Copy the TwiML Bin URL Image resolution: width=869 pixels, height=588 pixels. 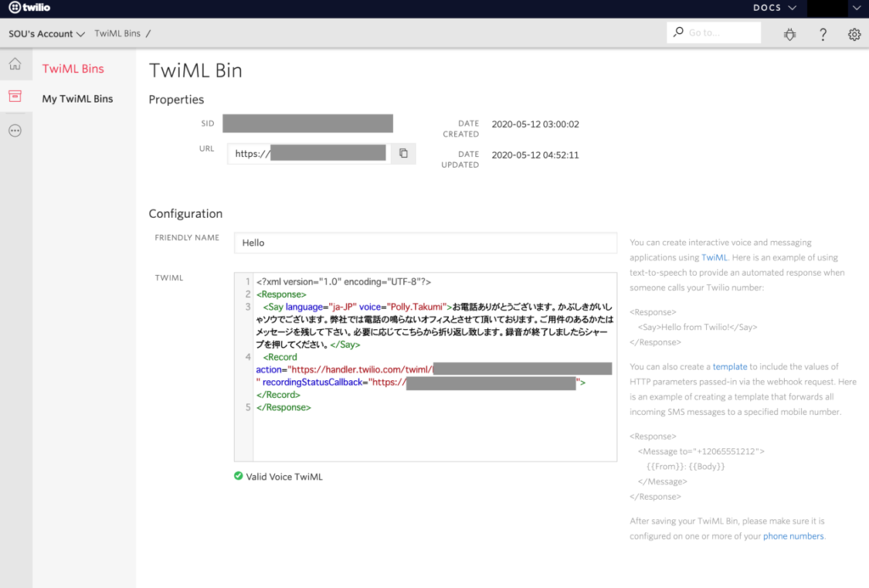click(x=403, y=154)
